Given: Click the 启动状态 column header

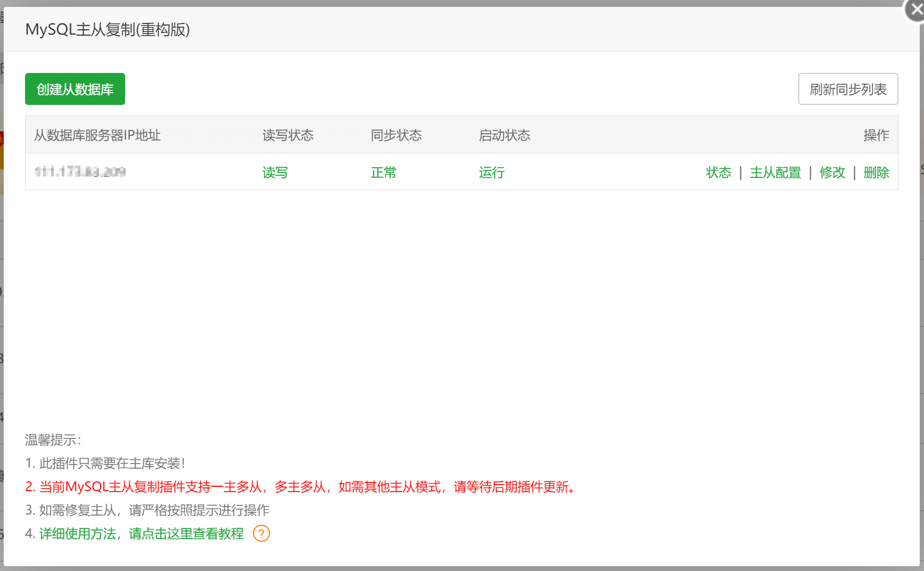Looking at the screenshot, I should [504, 135].
